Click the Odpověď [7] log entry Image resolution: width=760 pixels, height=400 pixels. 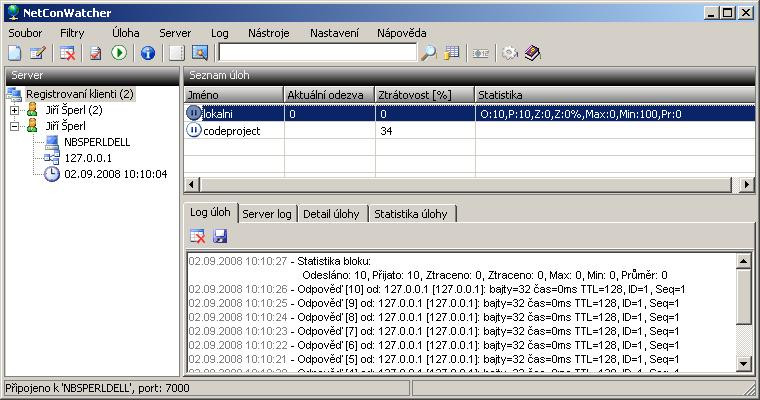click(433, 332)
